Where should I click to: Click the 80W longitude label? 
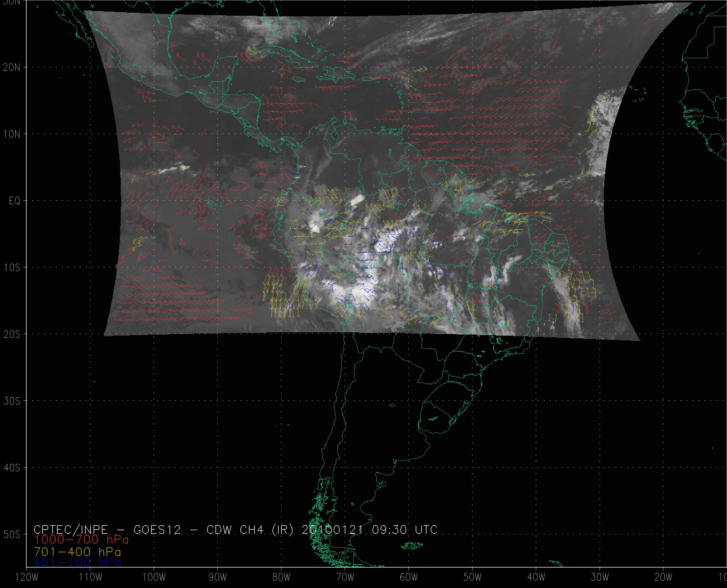281,577
